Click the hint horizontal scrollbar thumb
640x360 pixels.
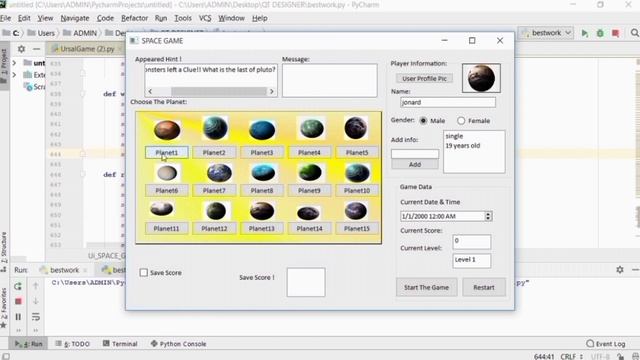219,91
